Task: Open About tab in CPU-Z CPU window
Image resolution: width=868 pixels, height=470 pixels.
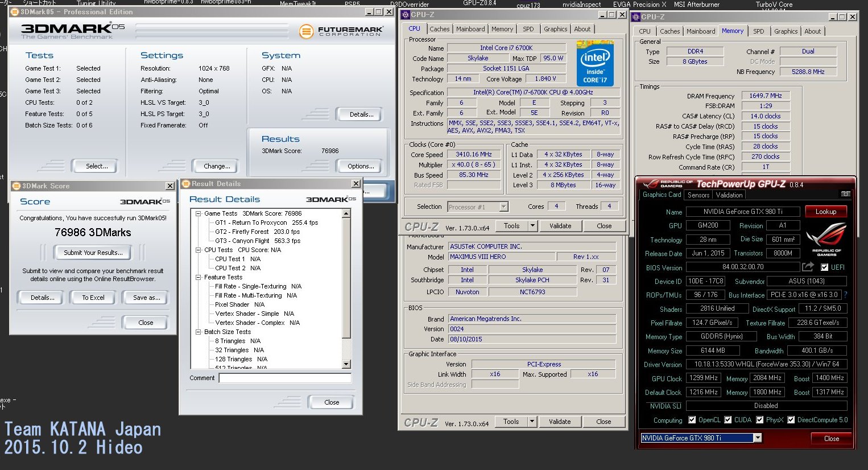Action: 582,29
